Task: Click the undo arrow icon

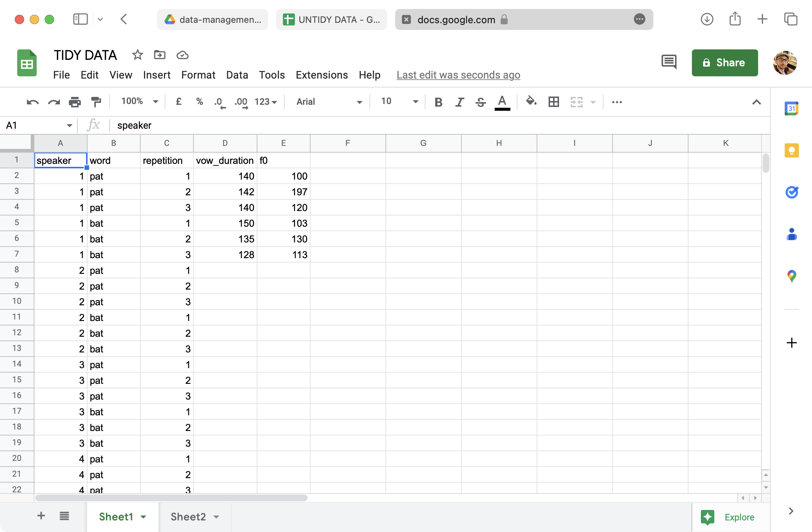Action: (33, 102)
